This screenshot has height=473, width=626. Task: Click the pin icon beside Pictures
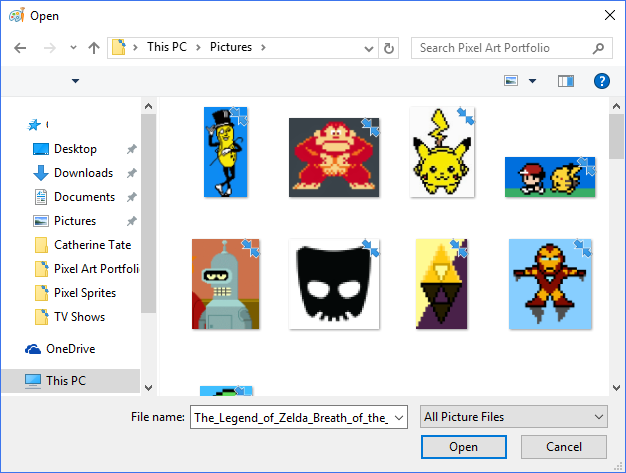tap(131, 221)
